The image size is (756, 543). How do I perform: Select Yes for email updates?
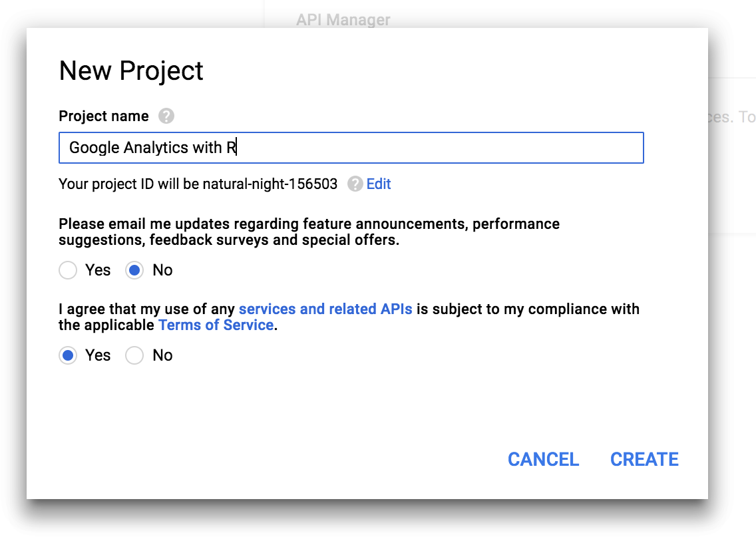(68, 270)
